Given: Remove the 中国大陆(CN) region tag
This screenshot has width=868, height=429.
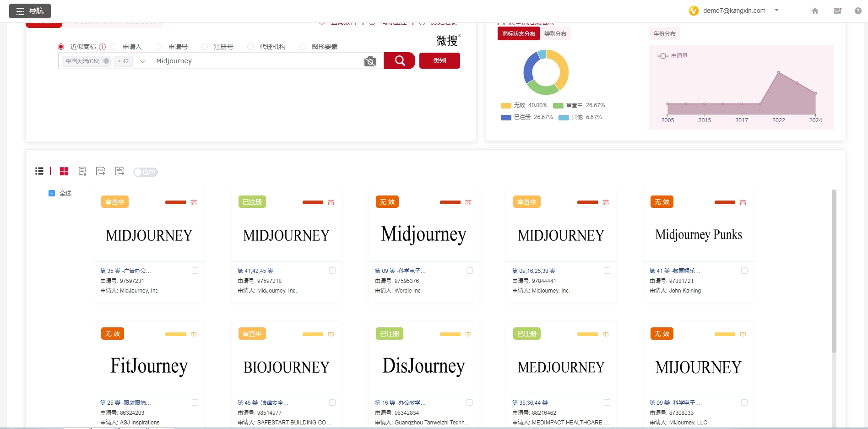Looking at the screenshot, I should (106, 61).
